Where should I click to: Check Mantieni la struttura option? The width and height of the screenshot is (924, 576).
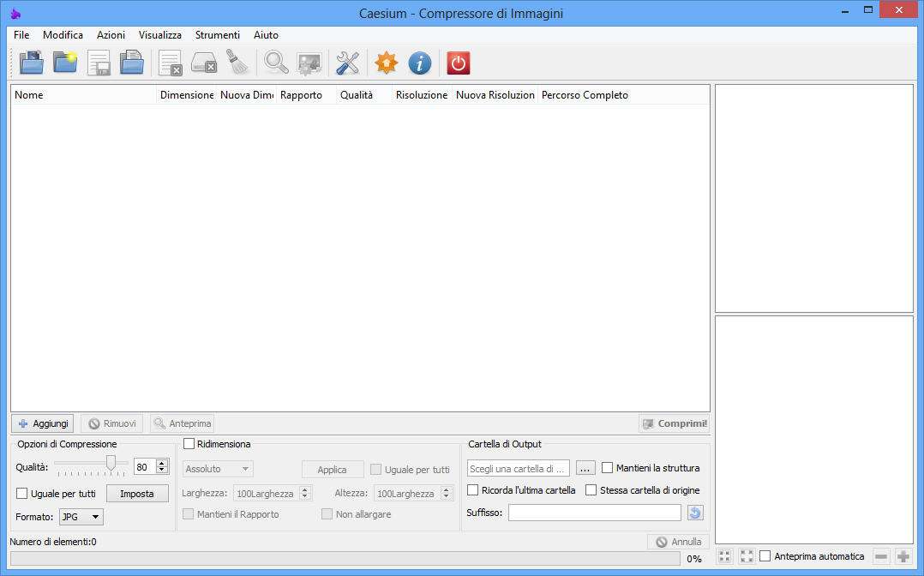coord(608,468)
